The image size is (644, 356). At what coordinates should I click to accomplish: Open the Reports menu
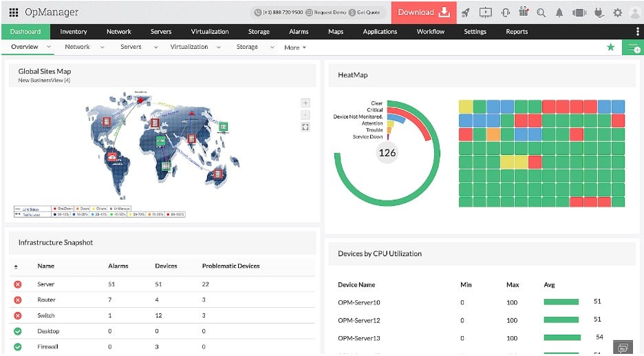coord(517,32)
